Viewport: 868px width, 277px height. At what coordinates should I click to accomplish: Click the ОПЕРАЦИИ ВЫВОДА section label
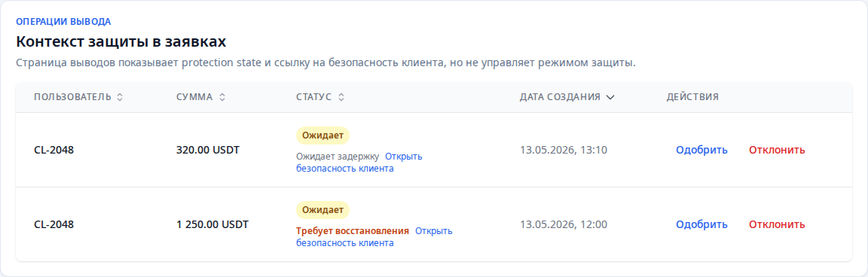click(x=63, y=22)
